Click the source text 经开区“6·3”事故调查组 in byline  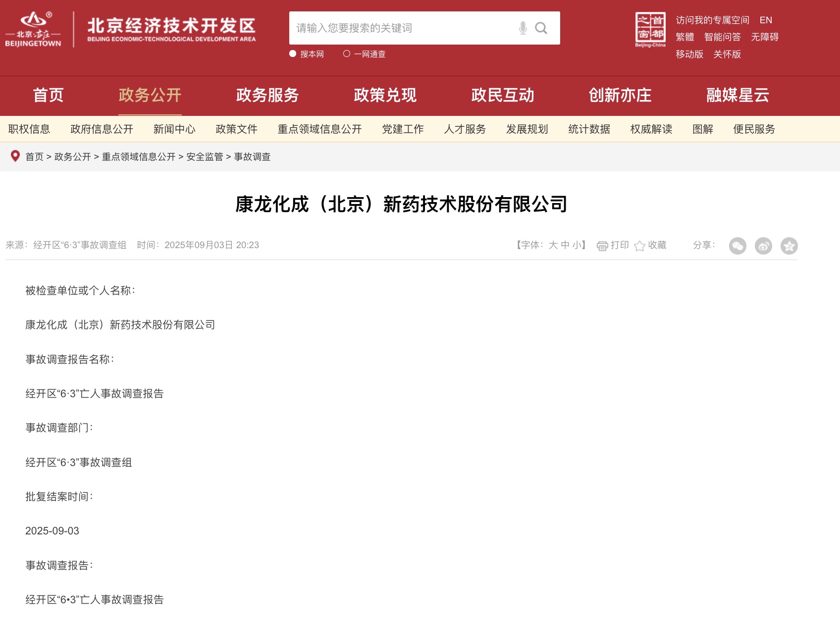click(80, 245)
